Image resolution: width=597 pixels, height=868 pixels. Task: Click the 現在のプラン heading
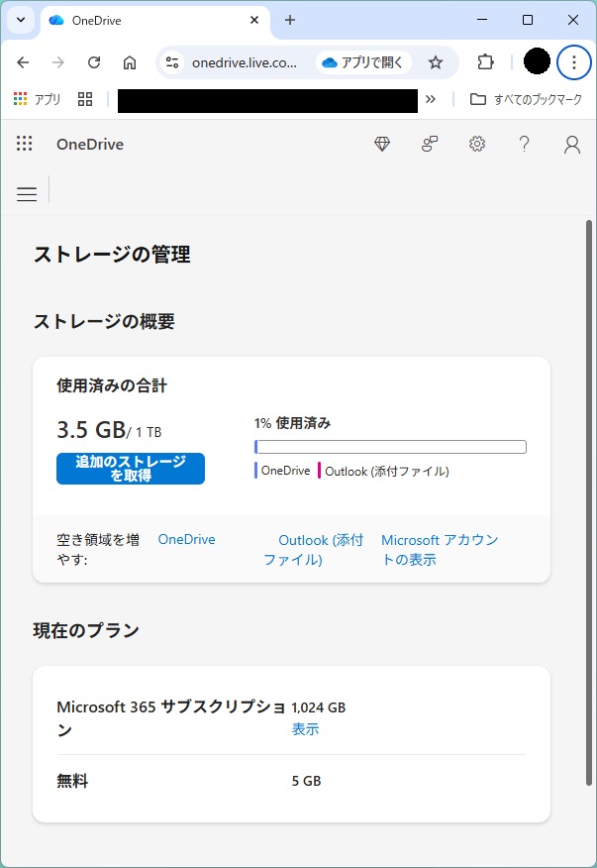coord(86,630)
